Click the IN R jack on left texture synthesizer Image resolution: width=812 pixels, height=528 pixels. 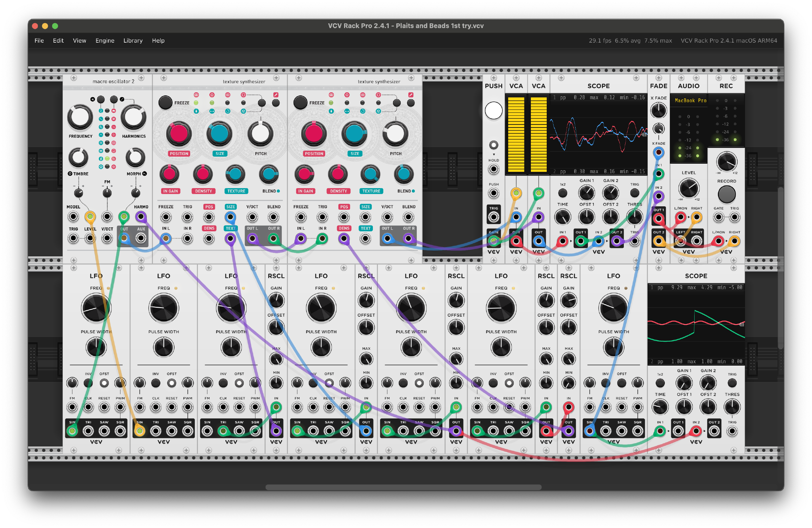187,239
